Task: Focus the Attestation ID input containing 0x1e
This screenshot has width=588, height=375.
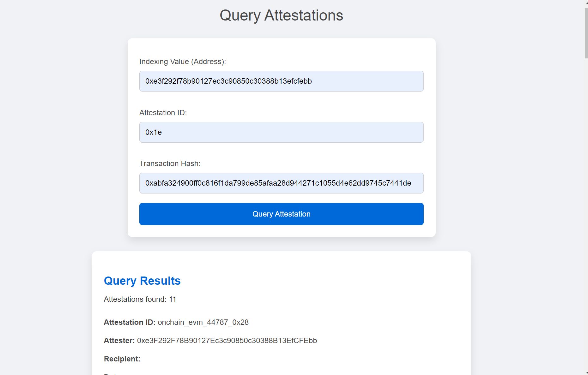Action: click(x=281, y=132)
